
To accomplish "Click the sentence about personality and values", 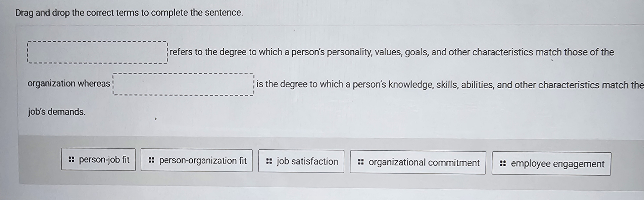I will click(x=391, y=52).
